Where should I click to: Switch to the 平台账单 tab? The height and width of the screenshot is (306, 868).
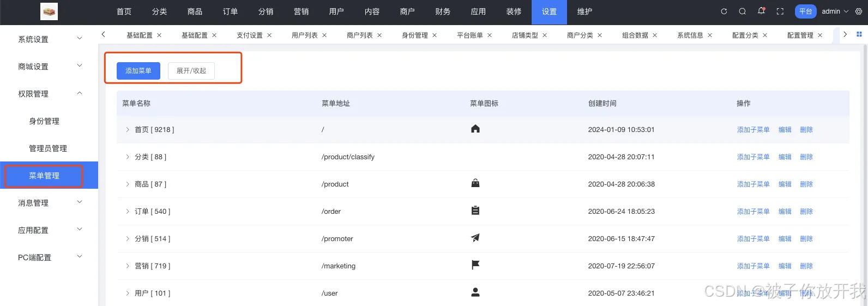pyautogui.click(x=470, y=35)
